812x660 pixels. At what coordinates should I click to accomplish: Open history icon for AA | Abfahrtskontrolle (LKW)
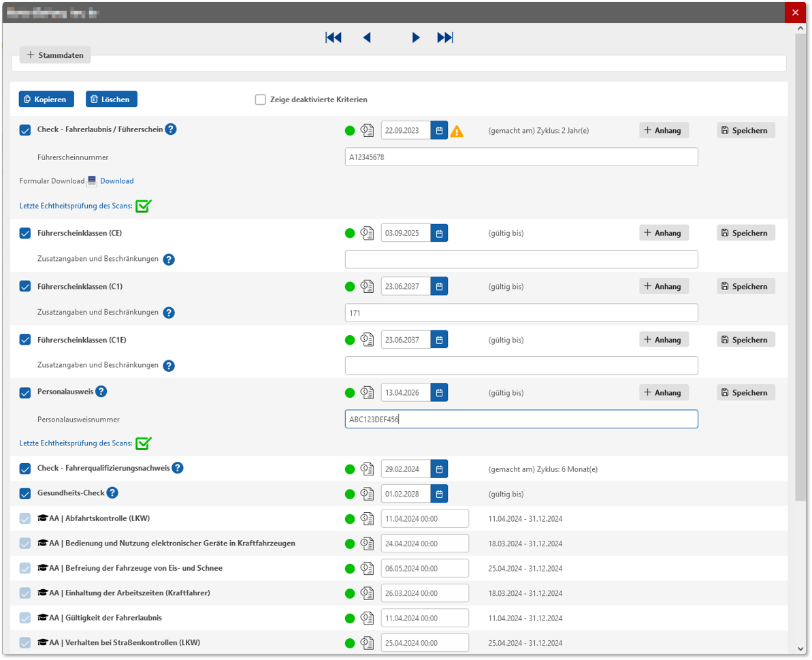coord(367,518)
